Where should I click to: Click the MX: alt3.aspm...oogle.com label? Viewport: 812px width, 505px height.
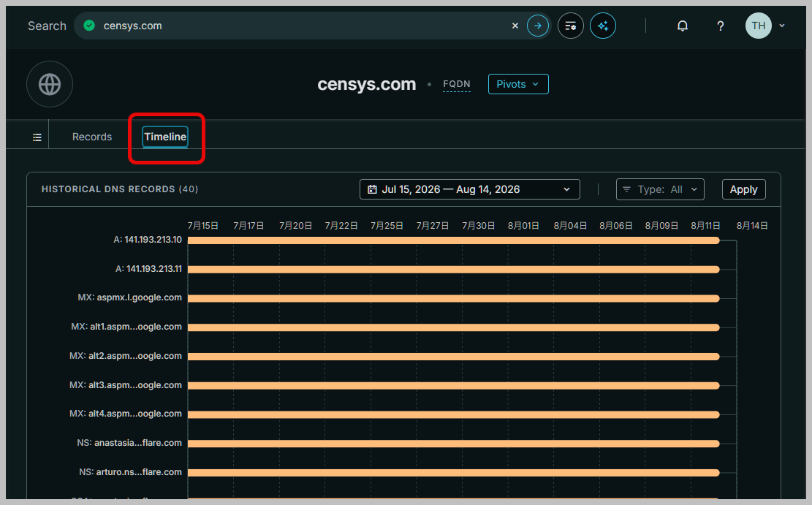(125, 385)
